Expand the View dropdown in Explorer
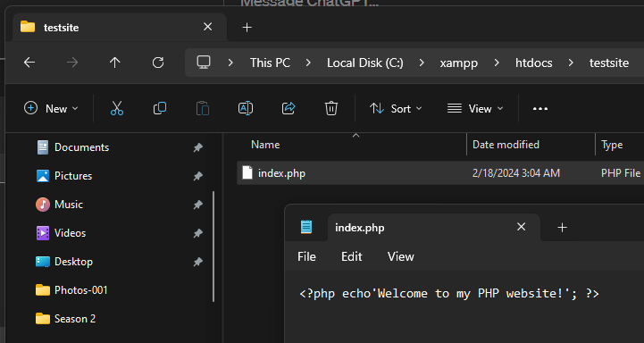Image resolution: width=644 pixels, height=343 pixels. pyautogui.click(x=475, y=108)
